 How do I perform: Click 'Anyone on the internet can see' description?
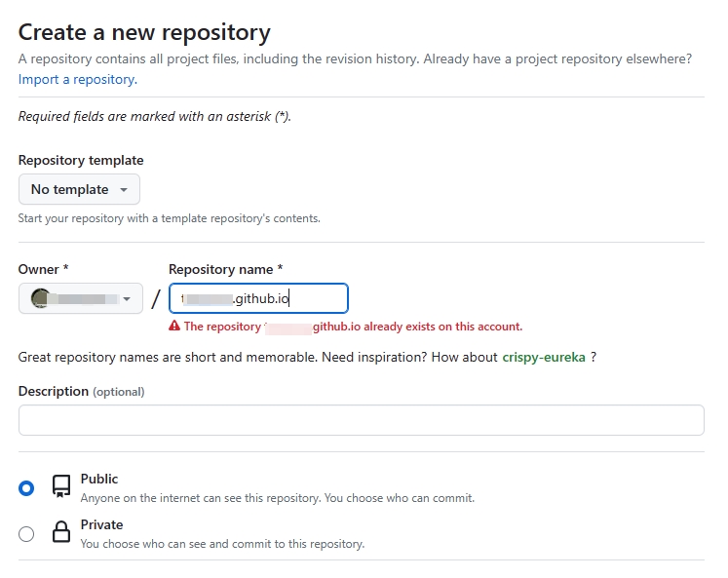[x=278, y=498]
